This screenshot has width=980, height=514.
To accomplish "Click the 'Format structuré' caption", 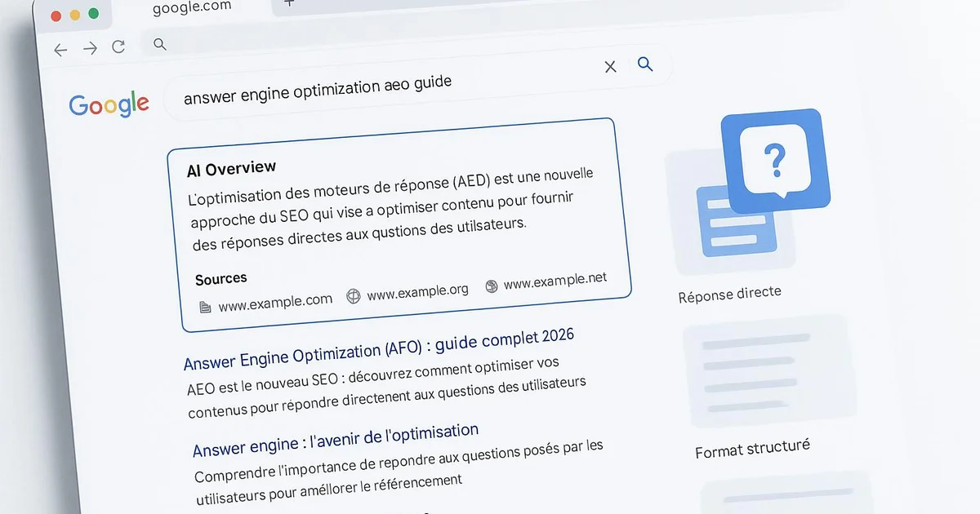I will click(752, 448).
